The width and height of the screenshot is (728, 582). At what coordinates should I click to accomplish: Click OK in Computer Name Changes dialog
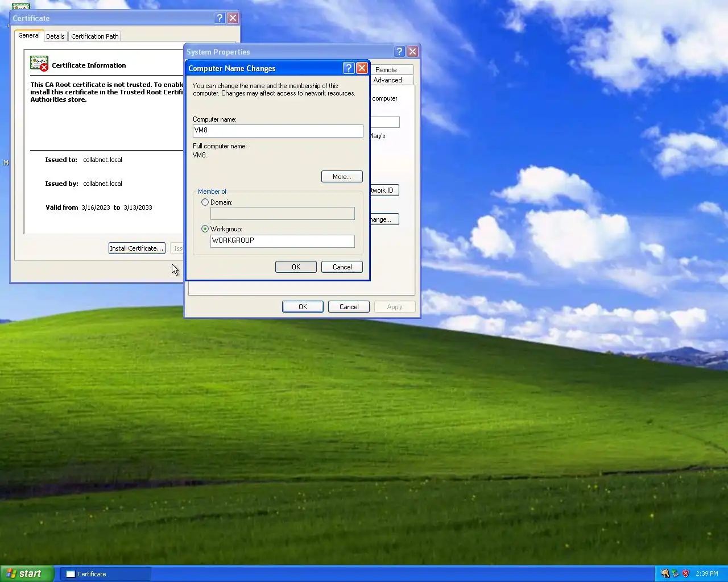296,267
